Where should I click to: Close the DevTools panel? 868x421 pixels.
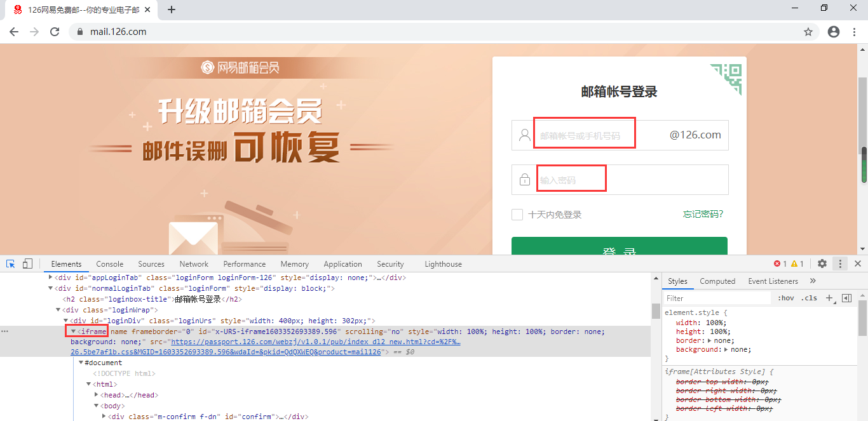(858, 264)
